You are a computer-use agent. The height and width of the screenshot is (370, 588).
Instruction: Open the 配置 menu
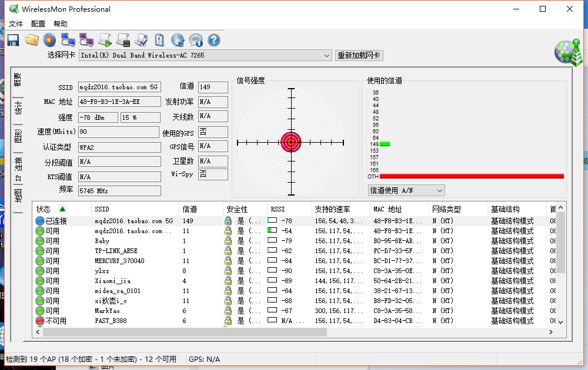pos(38,24)
